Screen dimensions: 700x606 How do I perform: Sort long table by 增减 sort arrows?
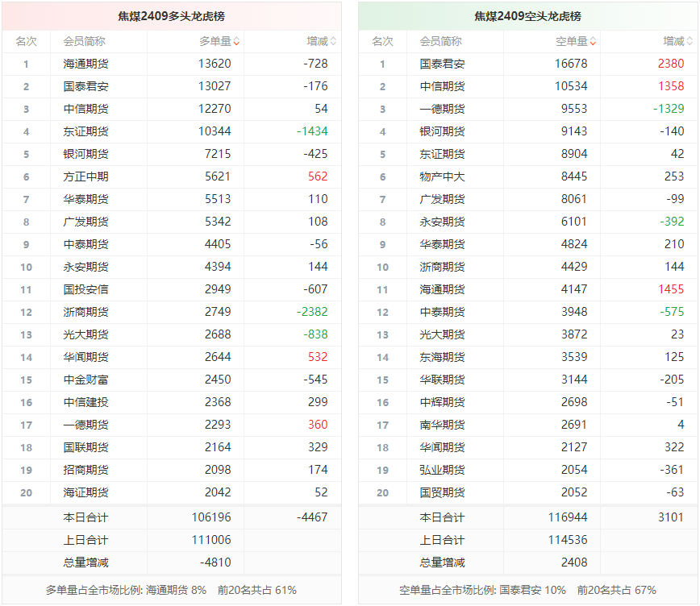point(333,41)
